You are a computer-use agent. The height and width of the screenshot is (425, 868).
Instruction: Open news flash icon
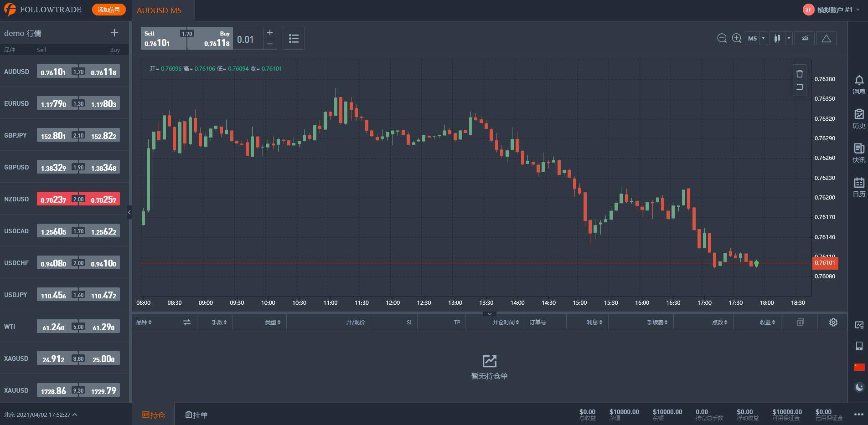[859, 153]
